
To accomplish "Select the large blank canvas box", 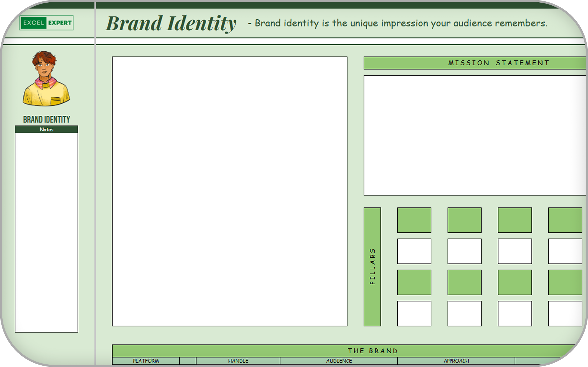I will tap(230, 191).
